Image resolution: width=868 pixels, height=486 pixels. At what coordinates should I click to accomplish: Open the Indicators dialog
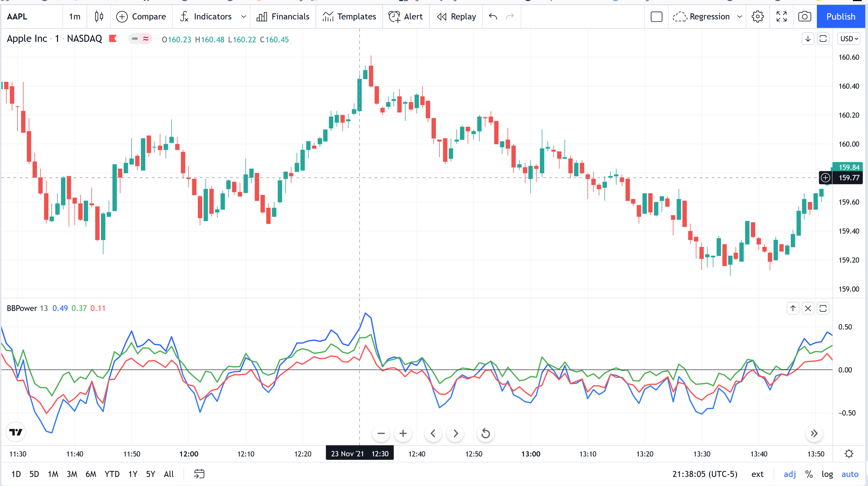206,16
